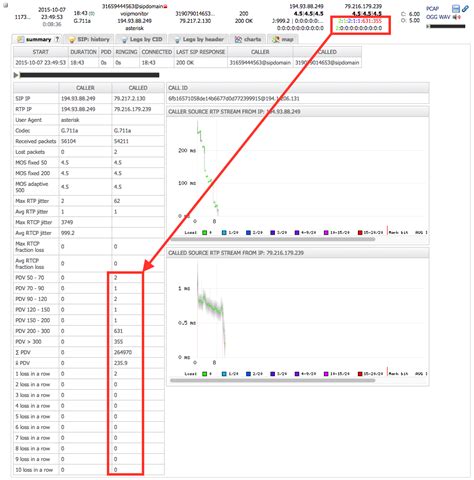This screenshot has width=474, height=480.
Task: Click the CALL ID value
Action: pos(234,99)
